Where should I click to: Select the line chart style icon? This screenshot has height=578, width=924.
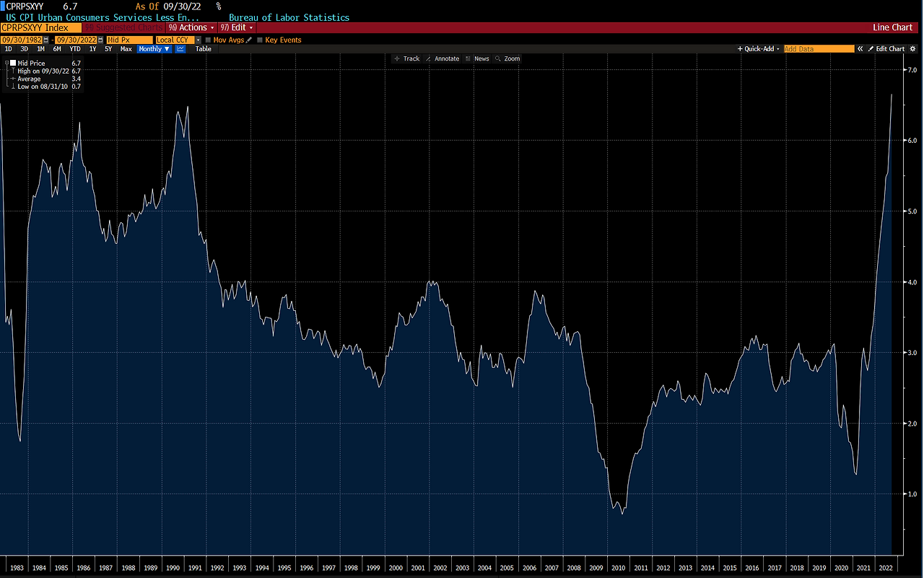point(181,48)
